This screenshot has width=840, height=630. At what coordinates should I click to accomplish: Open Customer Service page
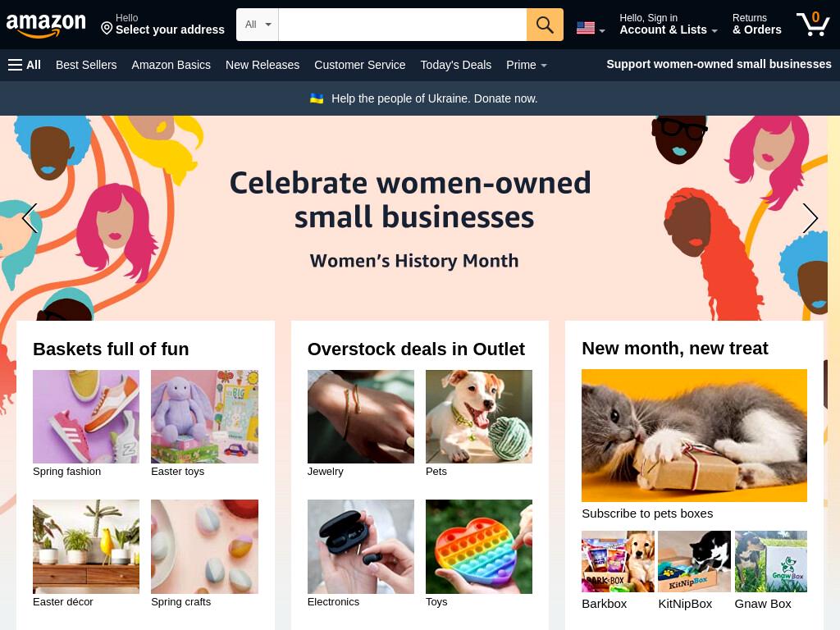click(359, 65)
